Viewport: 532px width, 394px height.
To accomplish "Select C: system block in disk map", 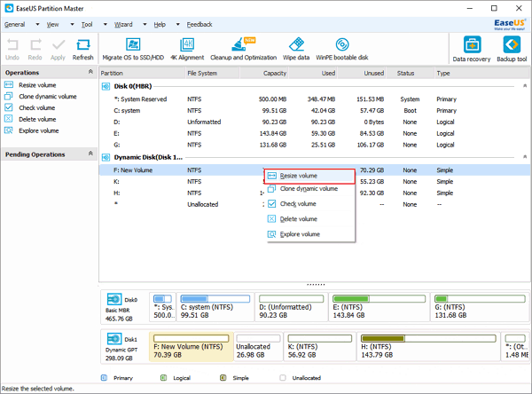I will (x=215, y=307).
